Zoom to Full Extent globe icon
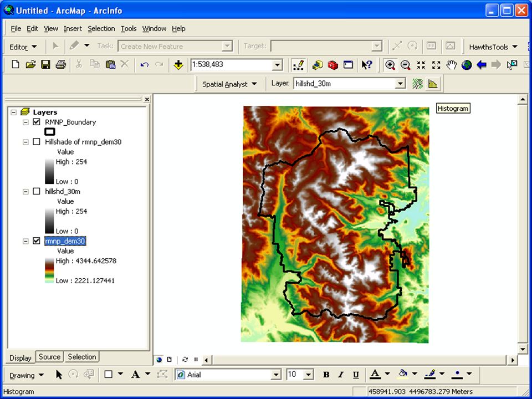The height and width of the screenshot is (399, 532). pyautogui.click(x=467, y=65)
